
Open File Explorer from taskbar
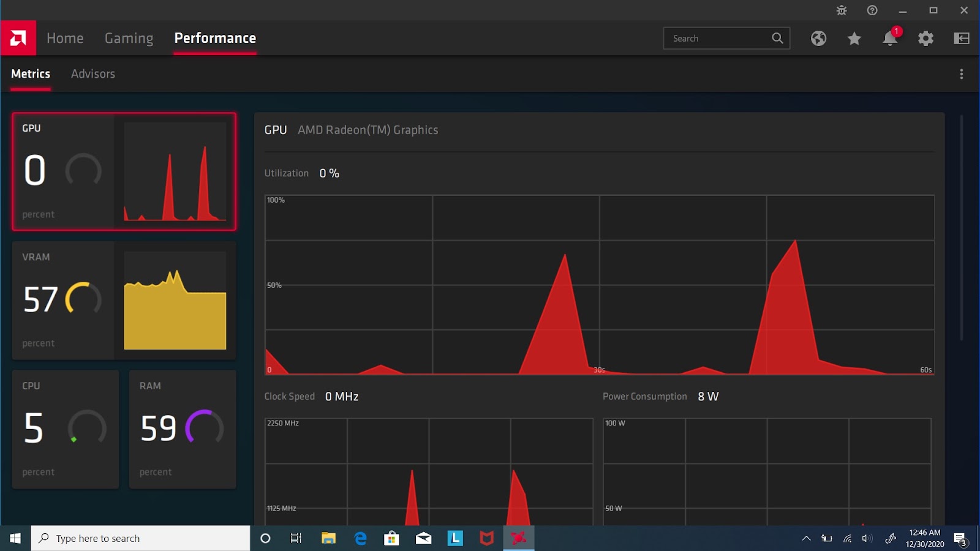coord(328,538)
